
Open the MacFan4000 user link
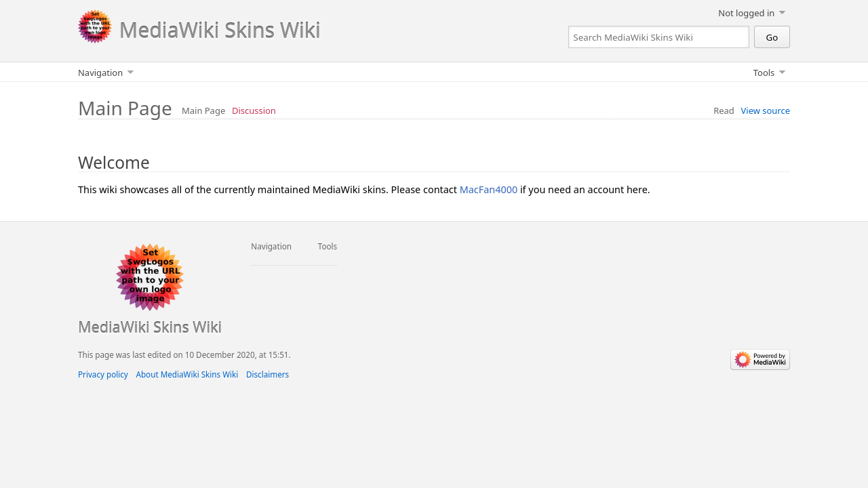[488, 190]
